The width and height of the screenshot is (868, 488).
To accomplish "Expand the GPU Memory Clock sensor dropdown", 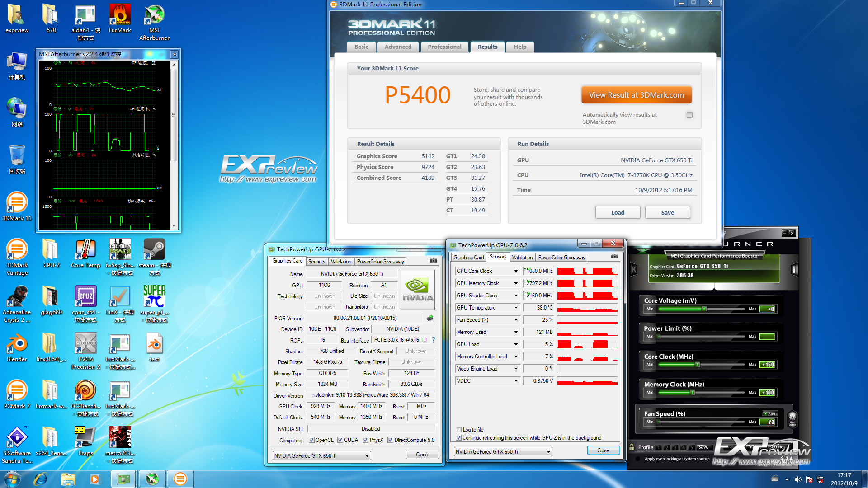I will (x=516, y=283).
